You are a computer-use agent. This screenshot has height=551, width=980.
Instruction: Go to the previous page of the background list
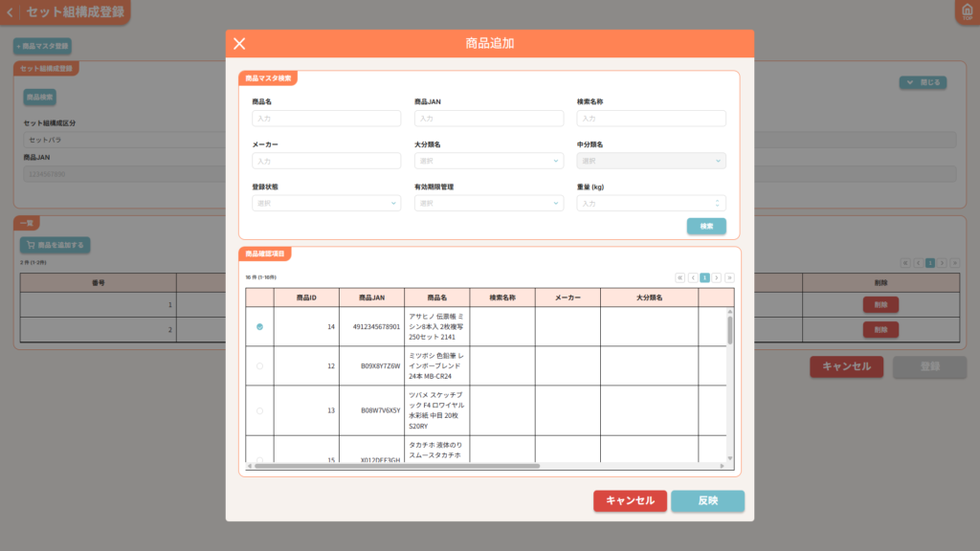pyautogui.click(x=918, y=263)
